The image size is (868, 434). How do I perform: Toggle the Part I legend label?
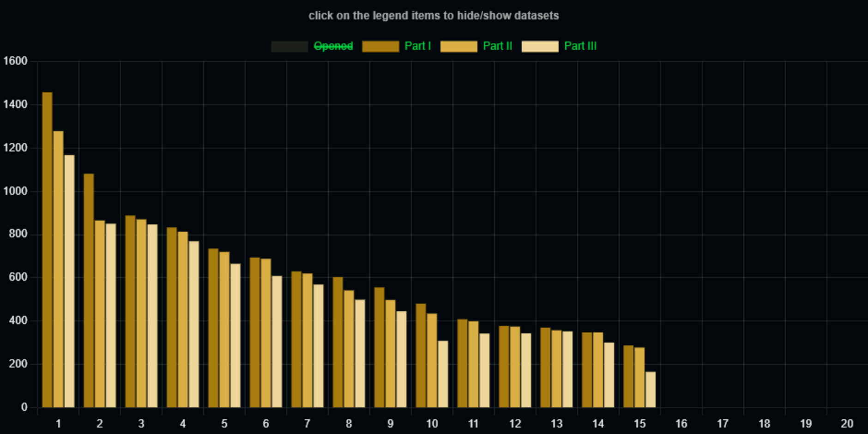tap(417, 46)
